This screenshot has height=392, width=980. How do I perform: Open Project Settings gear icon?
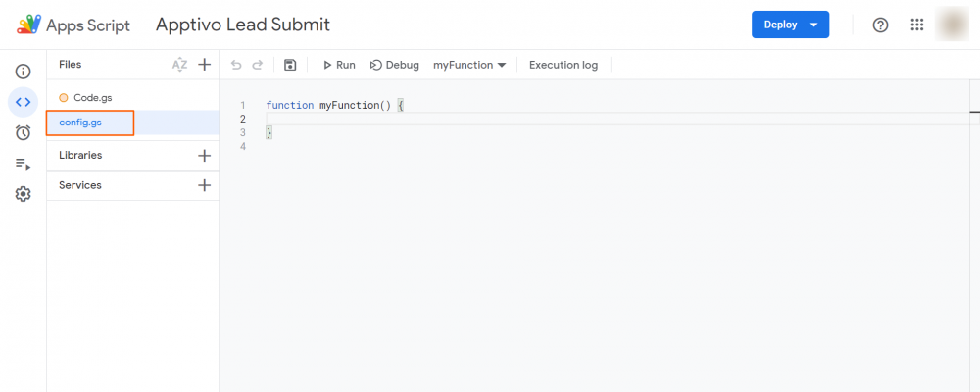tap(23, 194)
